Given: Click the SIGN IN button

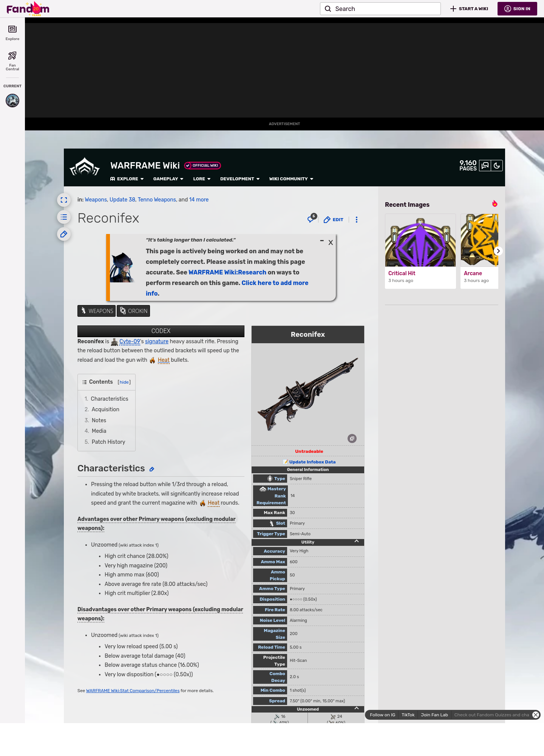Looking at the screenshot, I should tap(517, 9).
